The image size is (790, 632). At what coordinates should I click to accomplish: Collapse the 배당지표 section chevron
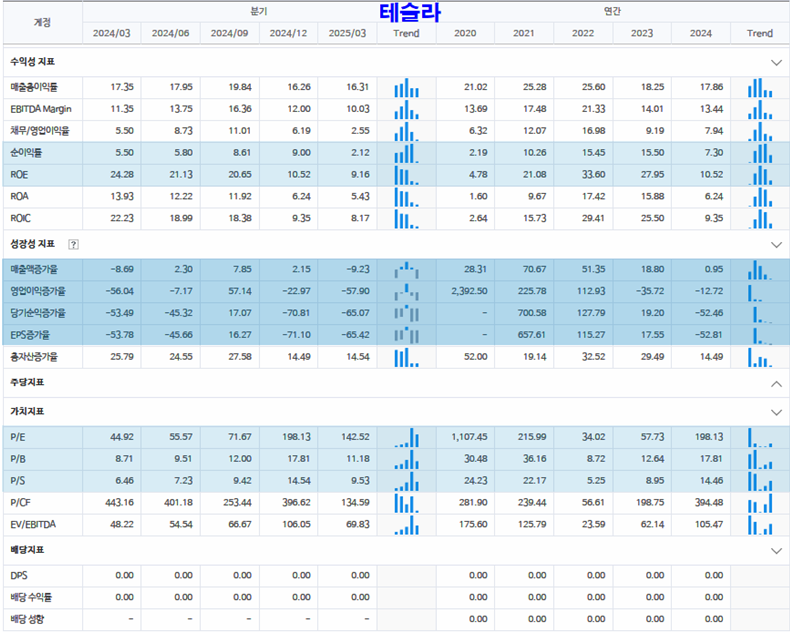(x=776, y=550)
